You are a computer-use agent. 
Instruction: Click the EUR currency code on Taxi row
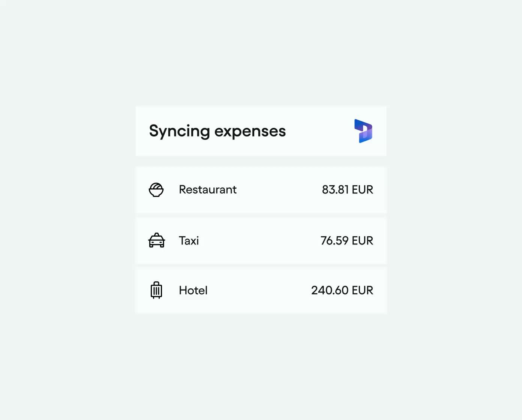362,240
